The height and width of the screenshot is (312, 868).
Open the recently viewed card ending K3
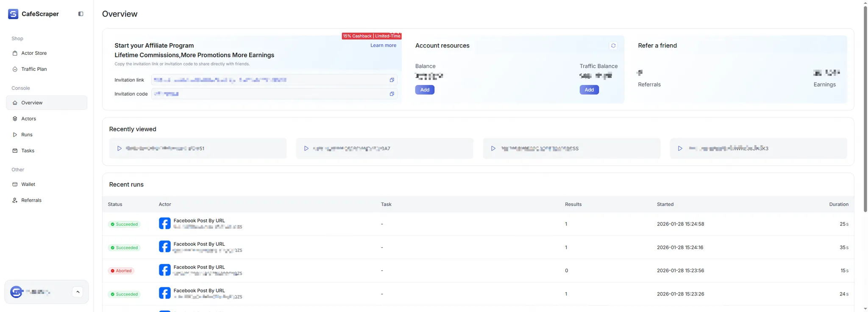pyautogui.click(x=759, y=149)
